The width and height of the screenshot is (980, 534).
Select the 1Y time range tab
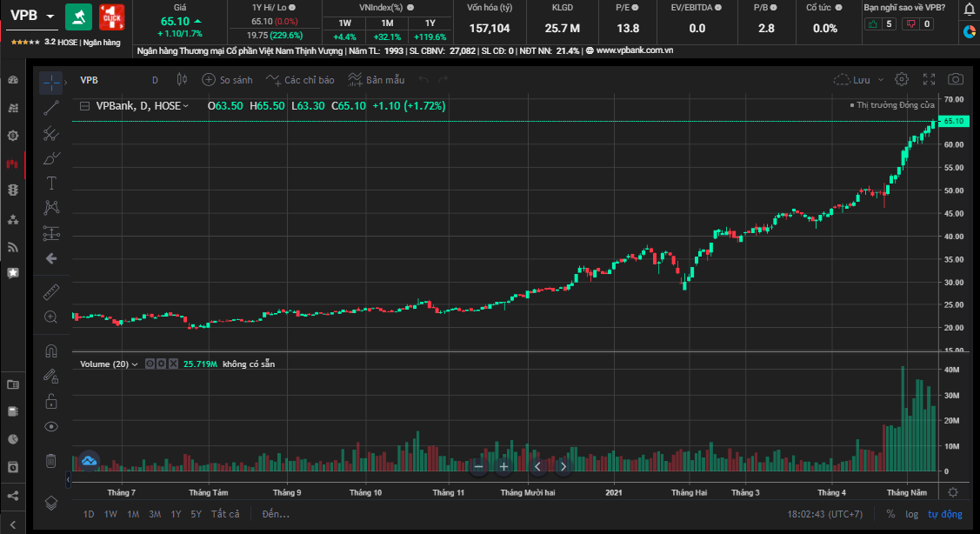[176, 514]
